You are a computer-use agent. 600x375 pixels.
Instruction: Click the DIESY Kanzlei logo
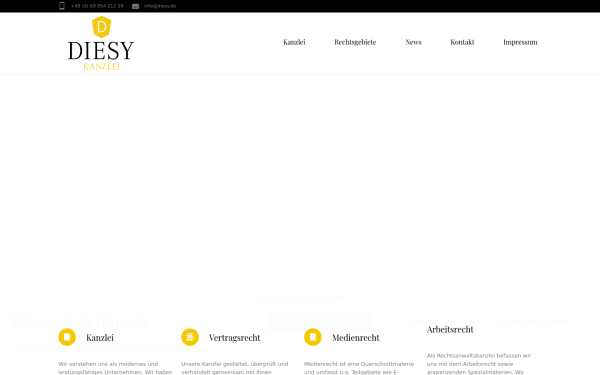pyautogui.click(x=101, y=43)
